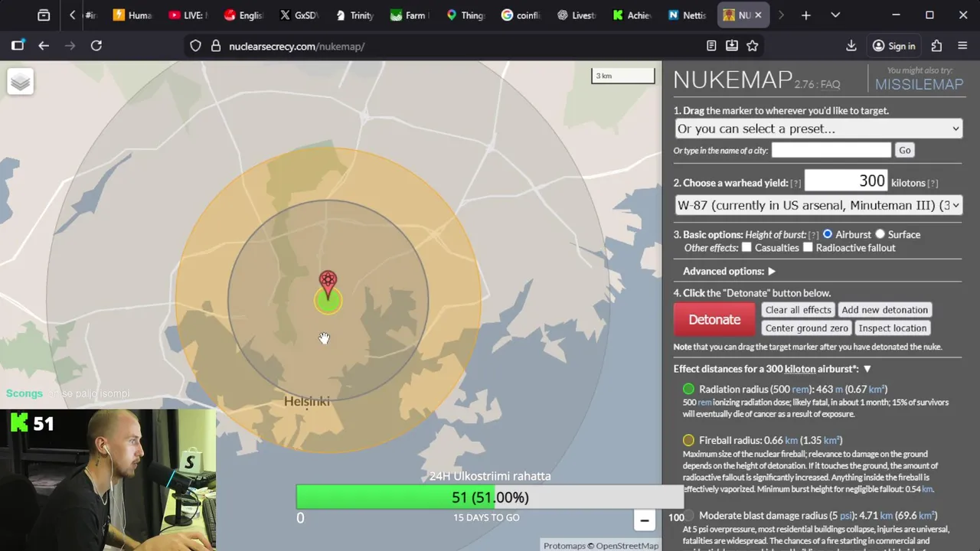Viewport: 980px width, 551px height.
Task: Click the kilotons help [?] link
Action: point(933,184)
